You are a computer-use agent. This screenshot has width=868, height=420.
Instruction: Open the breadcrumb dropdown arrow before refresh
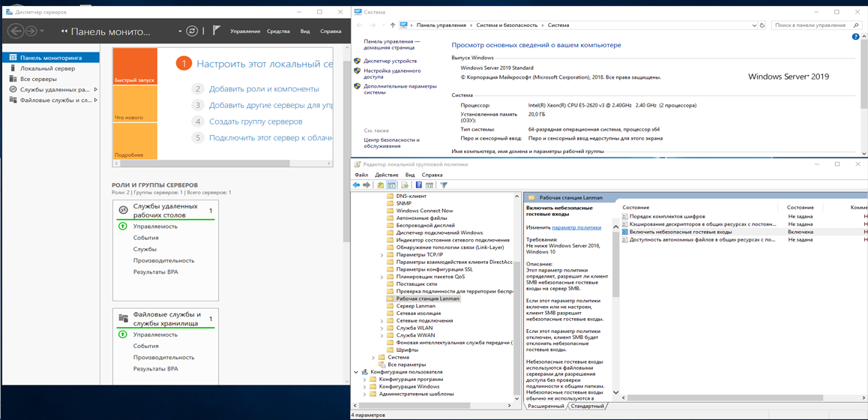pos(178,31)
